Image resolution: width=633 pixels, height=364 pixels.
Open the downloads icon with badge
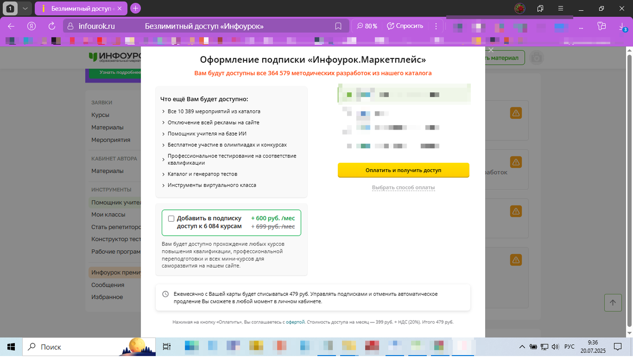(x=623, y=27)
